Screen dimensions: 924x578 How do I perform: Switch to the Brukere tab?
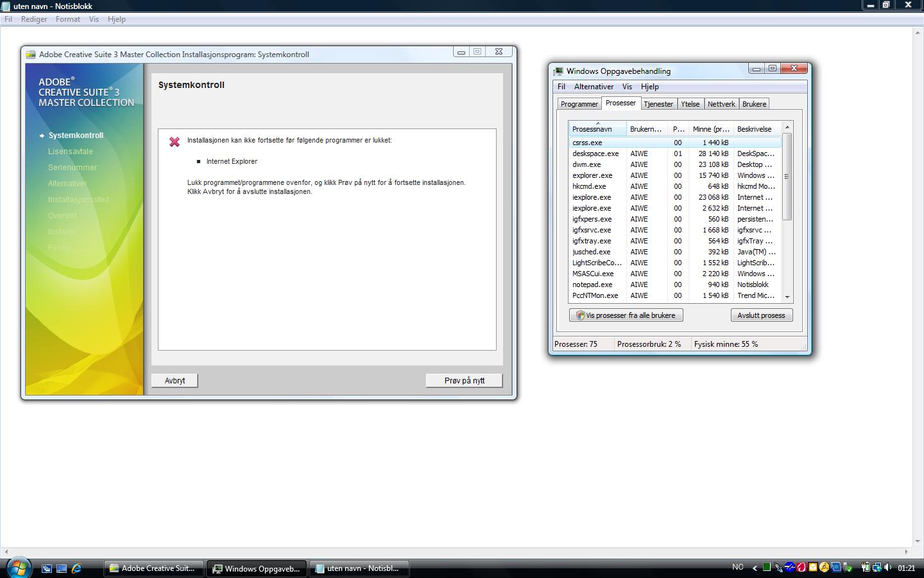coord(754,104)
